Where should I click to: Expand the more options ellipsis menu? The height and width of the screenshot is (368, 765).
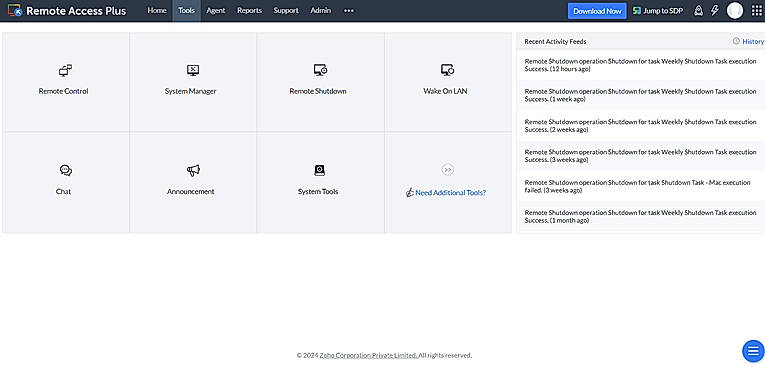[x=348, y=11]
